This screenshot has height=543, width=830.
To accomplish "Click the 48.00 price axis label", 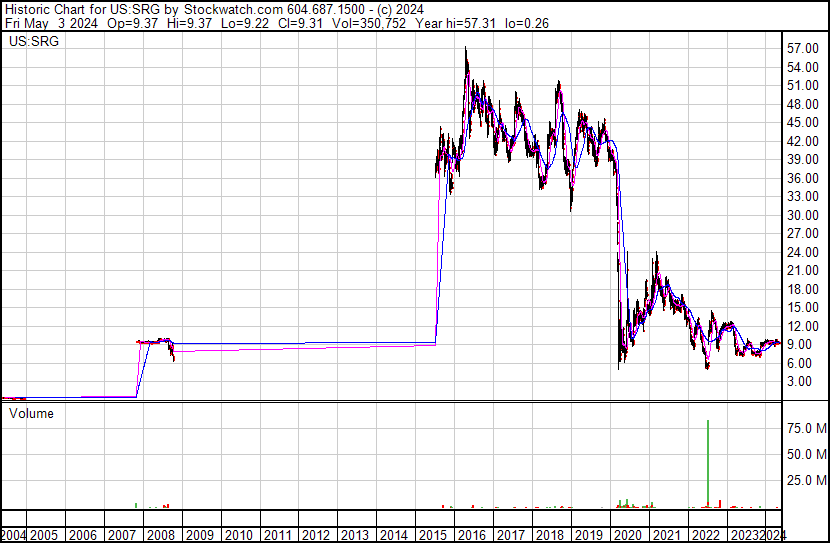I will [803, 104].
